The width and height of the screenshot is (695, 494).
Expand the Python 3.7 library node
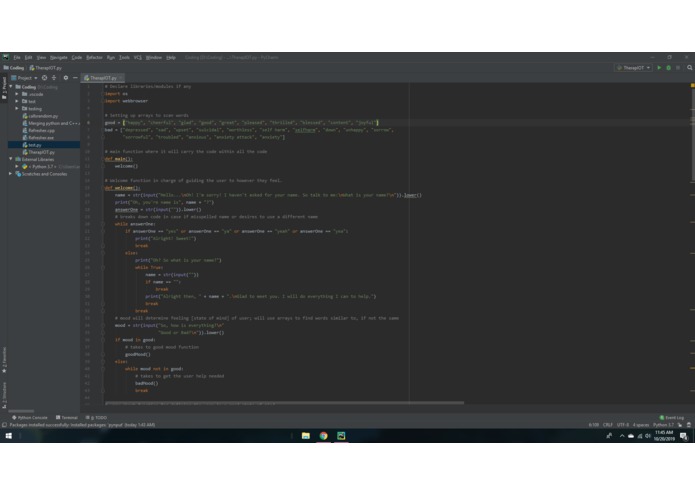[17, 167]
